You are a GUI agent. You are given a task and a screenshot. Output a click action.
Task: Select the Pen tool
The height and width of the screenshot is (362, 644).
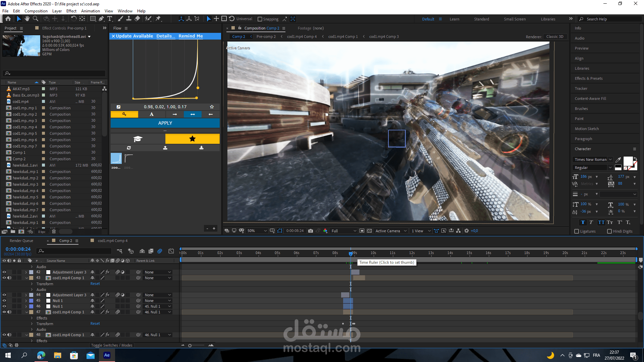point(101,19)
